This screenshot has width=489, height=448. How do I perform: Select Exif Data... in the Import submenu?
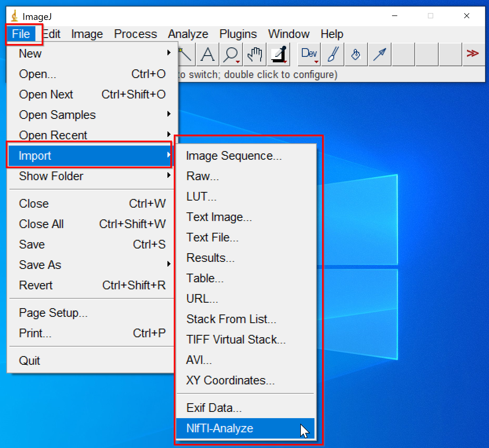click(x=214, y=408)
